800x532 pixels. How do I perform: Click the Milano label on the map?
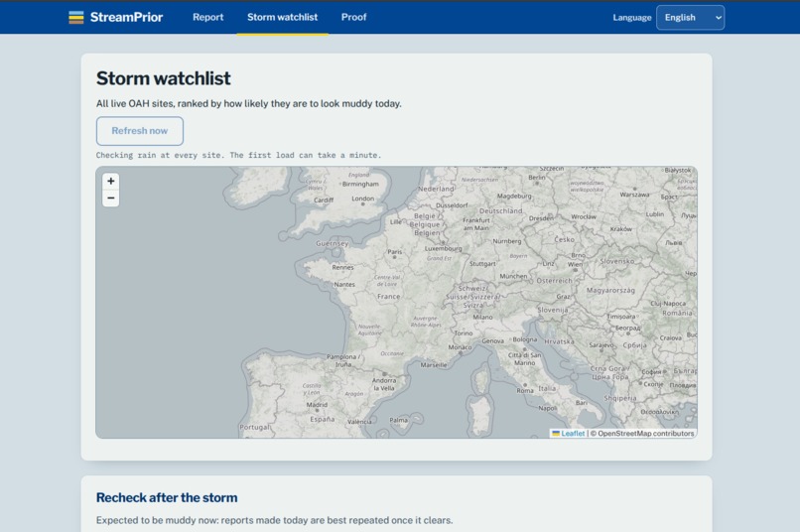482,317
